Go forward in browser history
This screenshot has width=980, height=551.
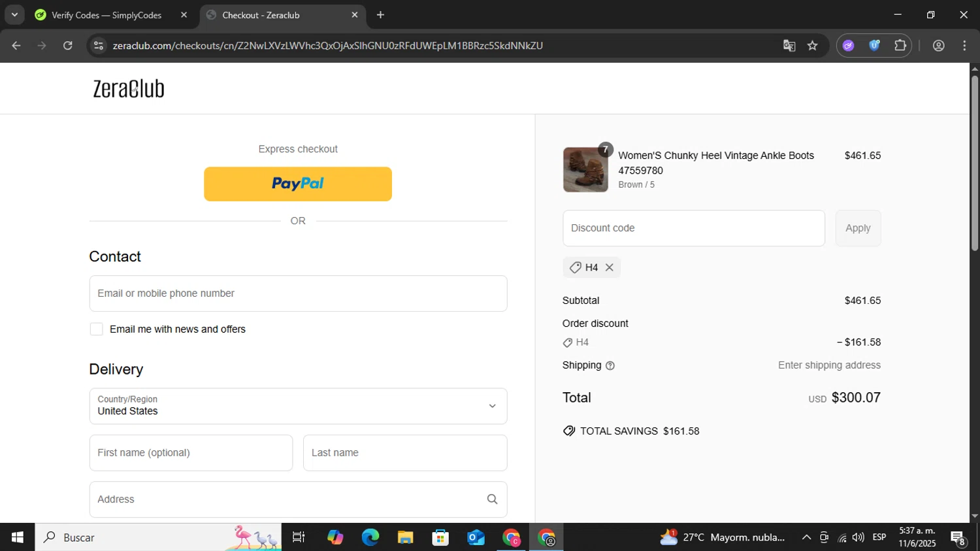pos(42,46)
